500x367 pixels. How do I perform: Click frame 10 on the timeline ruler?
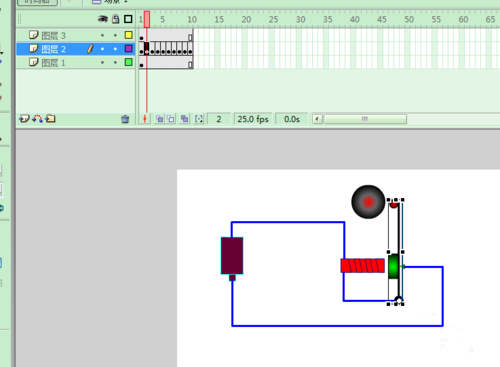192,20
